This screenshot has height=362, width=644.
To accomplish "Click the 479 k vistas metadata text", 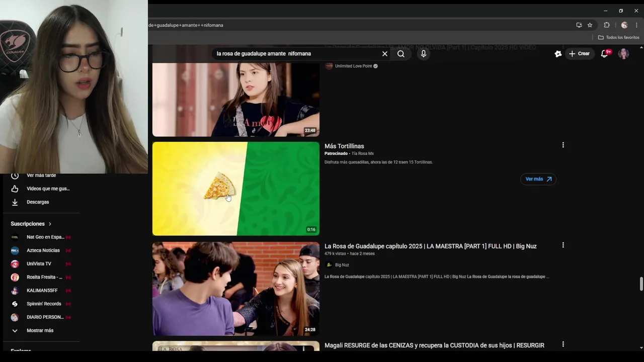I will [335, 254].
